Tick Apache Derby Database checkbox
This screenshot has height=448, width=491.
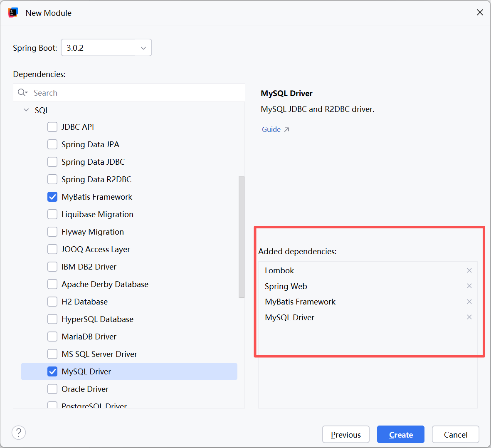click(52, 284)
